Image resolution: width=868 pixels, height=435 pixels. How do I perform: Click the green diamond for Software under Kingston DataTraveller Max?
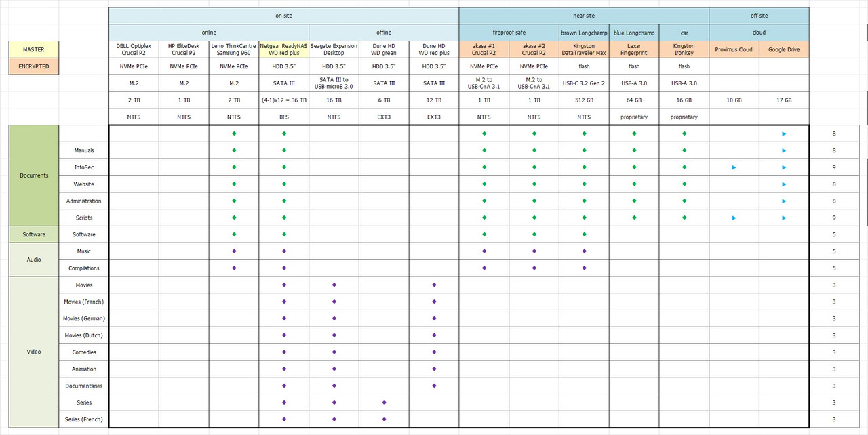(x=584, y=234)
